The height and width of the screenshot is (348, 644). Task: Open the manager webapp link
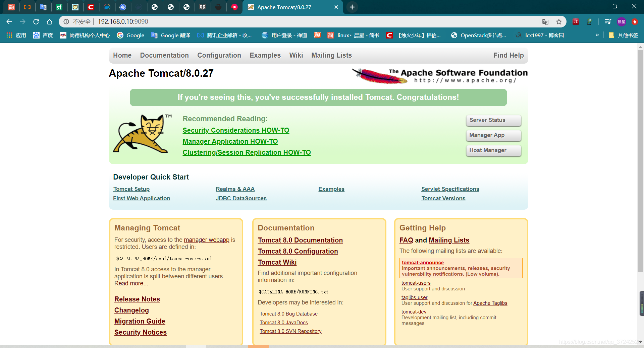pos(207,240)
